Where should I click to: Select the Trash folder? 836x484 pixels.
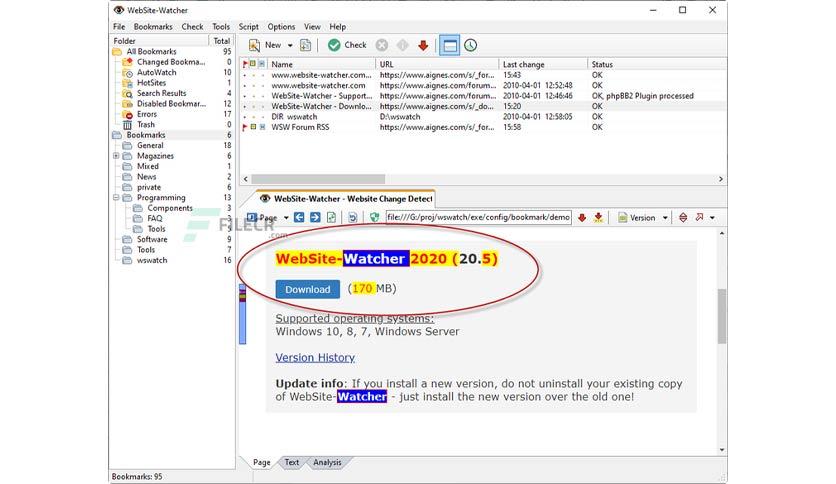coord(146,125)
